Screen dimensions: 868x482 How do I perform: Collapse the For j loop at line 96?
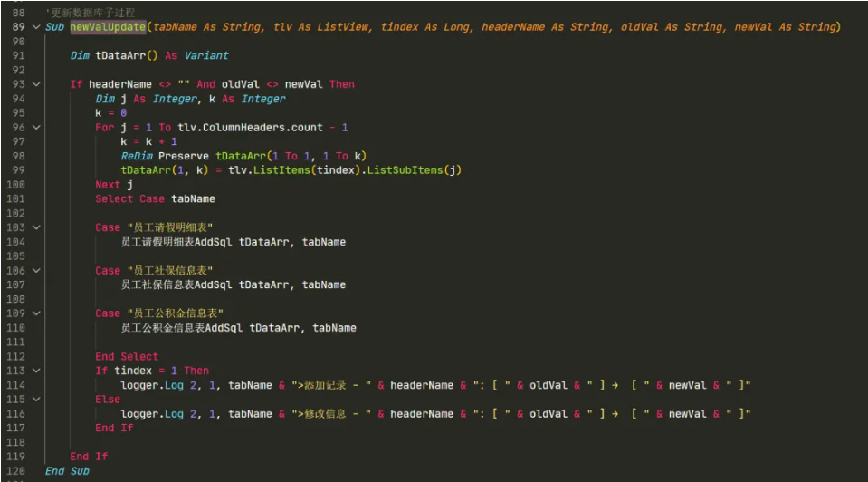click(x=36, y=128)
